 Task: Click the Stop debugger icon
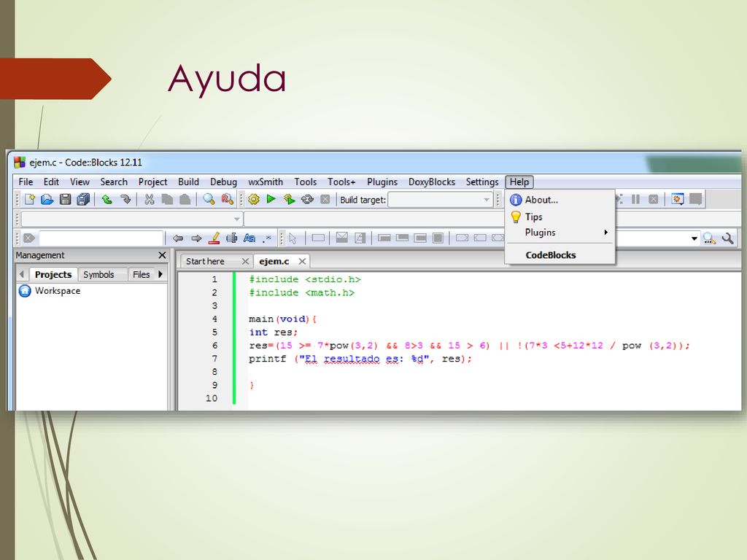(653, 200)
